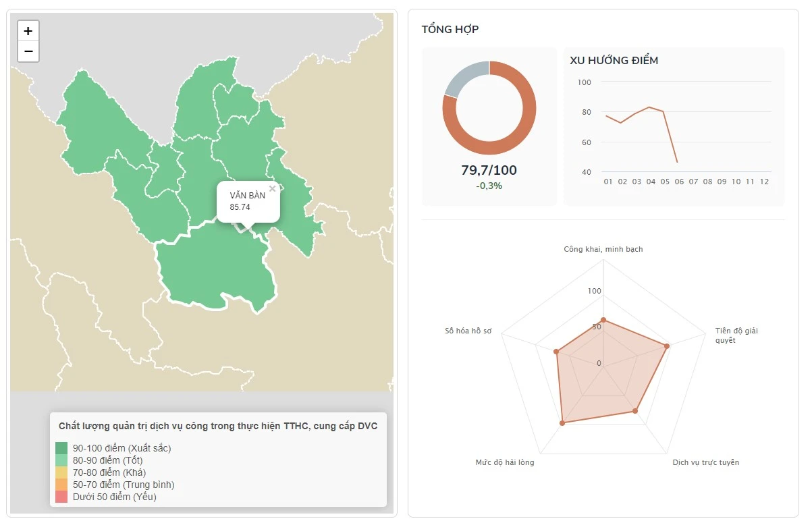Click the Xu hướng điểm chart title
Screen dimensions: 812x521
[614, 60]
